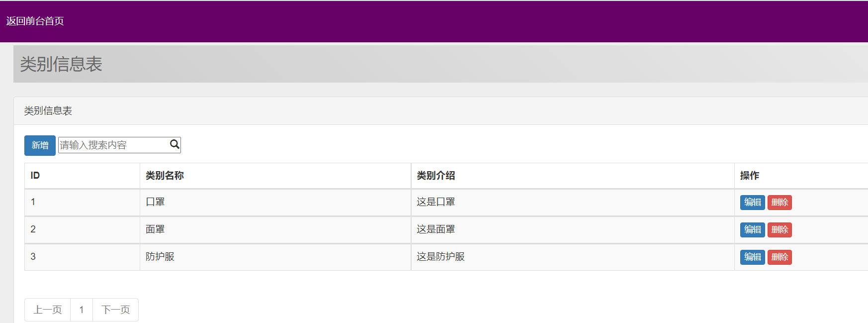Click the 类别介绍 column header

coord(435,176)
